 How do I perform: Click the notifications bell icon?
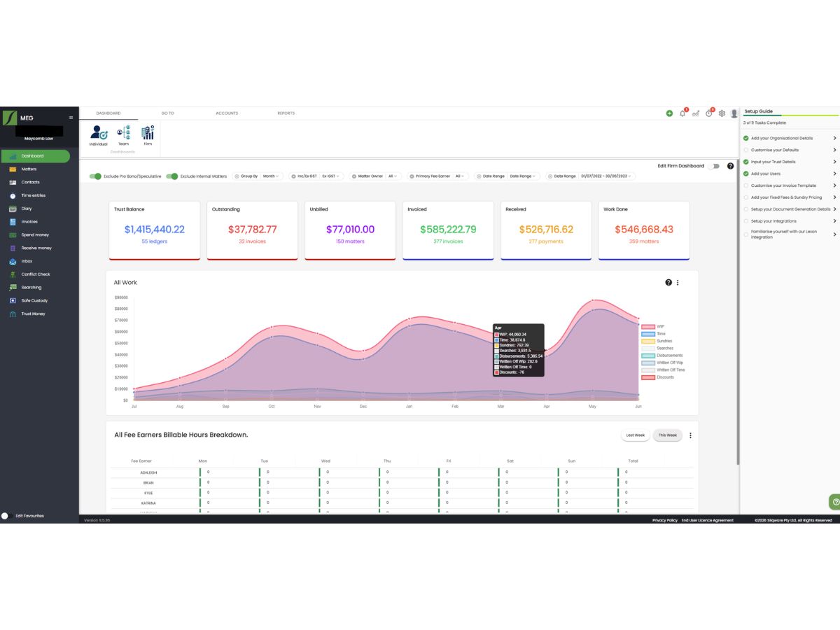click(x=682, y=113)
